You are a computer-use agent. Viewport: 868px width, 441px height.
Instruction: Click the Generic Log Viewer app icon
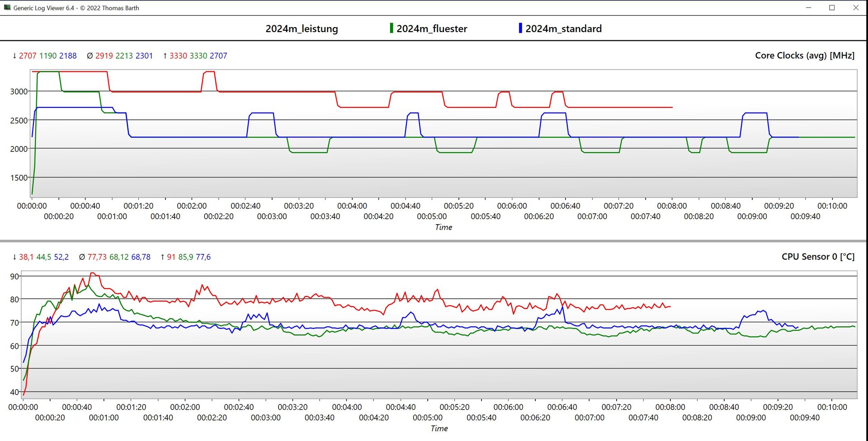point(7,8)
